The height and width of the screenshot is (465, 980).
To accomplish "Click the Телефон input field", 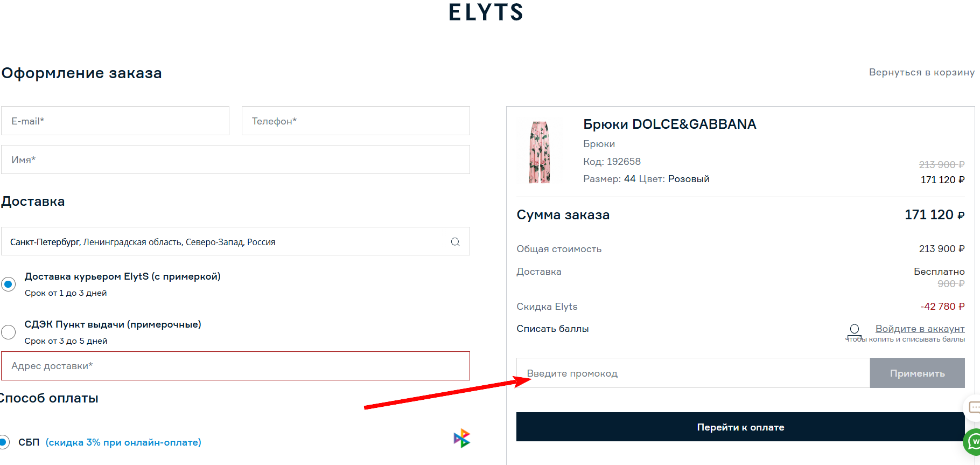I will pyautogui.click(x=355, y=121).
